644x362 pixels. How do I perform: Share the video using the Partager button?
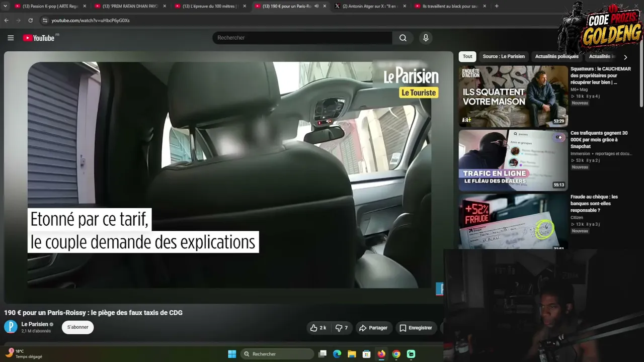[373, 328]
